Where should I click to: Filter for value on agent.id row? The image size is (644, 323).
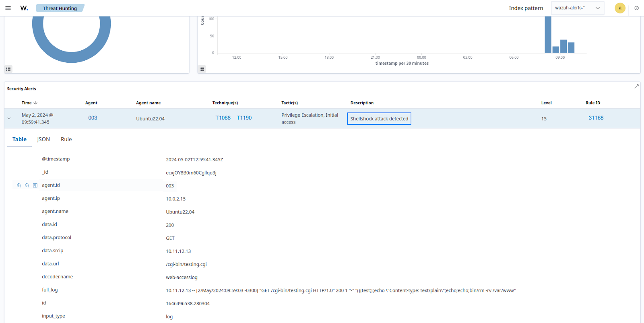coord(19,185)
